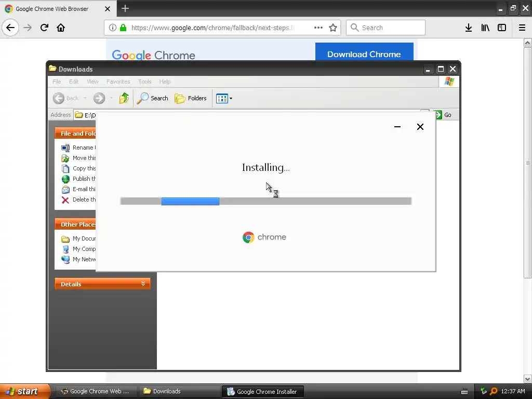The height and width of the screenshot is (399, 532).
Task: Click E-mail this file task link
Action: [79, 189]
